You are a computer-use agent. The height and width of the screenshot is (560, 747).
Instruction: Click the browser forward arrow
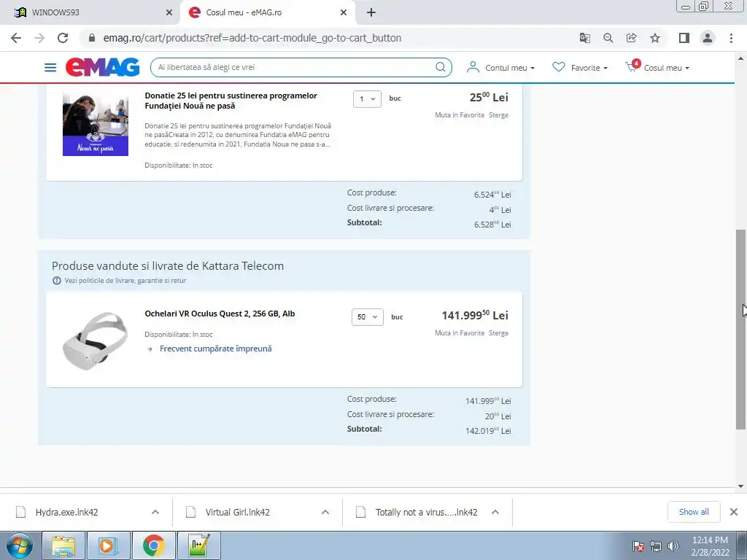(39, 38)
